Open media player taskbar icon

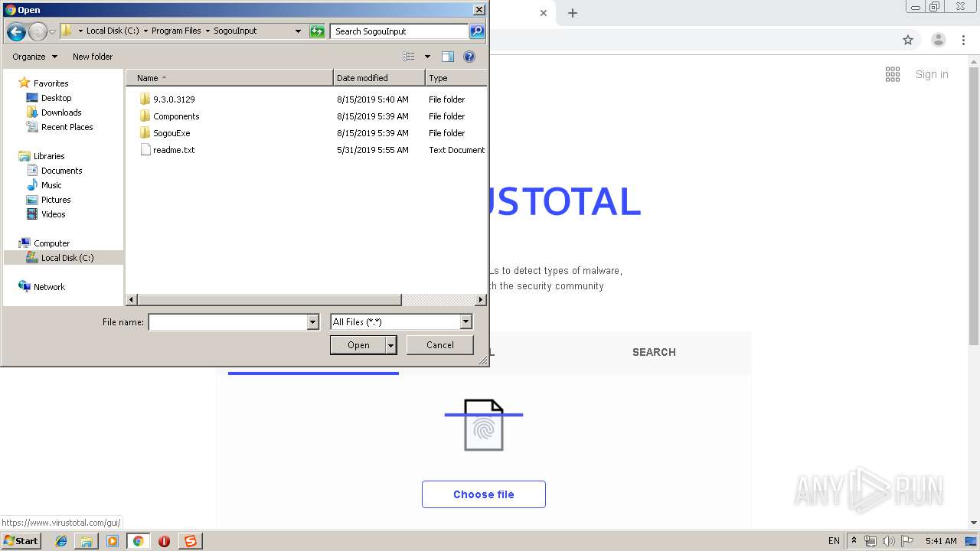[x=113, y=541]
